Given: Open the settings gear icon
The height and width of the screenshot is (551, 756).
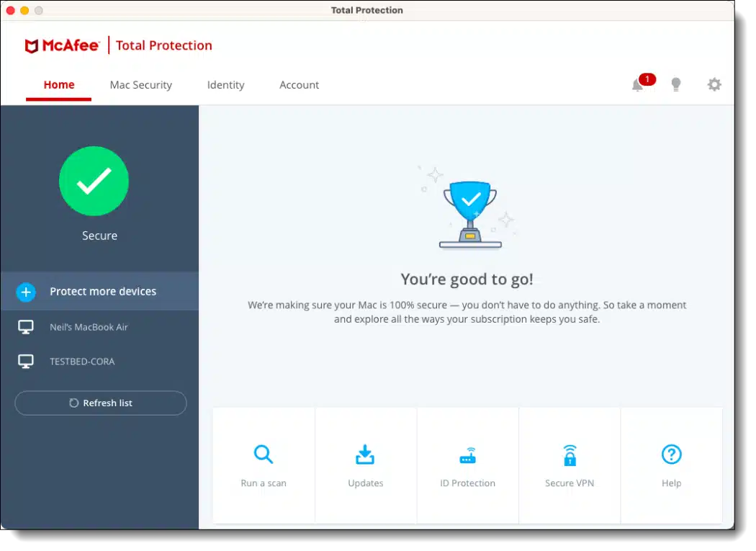Looking at the screenshot, I should coord(714,84).
